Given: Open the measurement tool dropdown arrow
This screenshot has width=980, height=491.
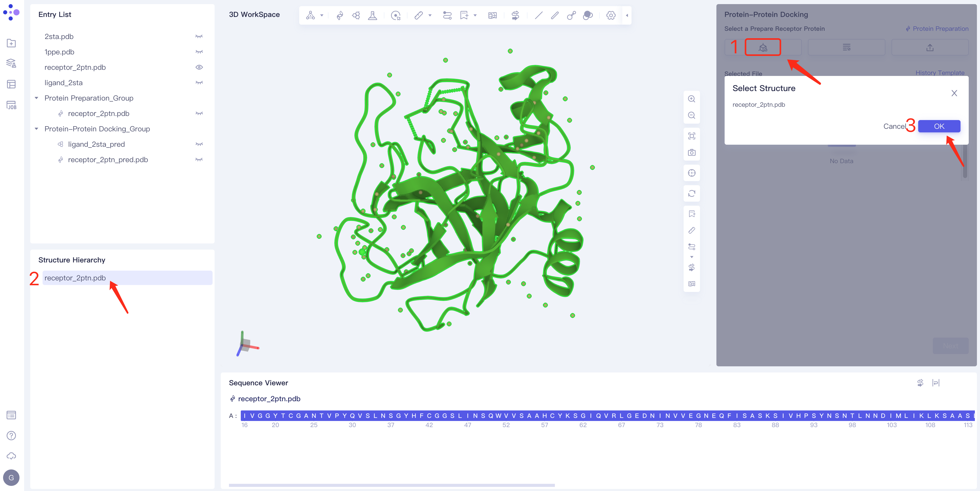Looking at the screenshot, I should coord(430,16).
